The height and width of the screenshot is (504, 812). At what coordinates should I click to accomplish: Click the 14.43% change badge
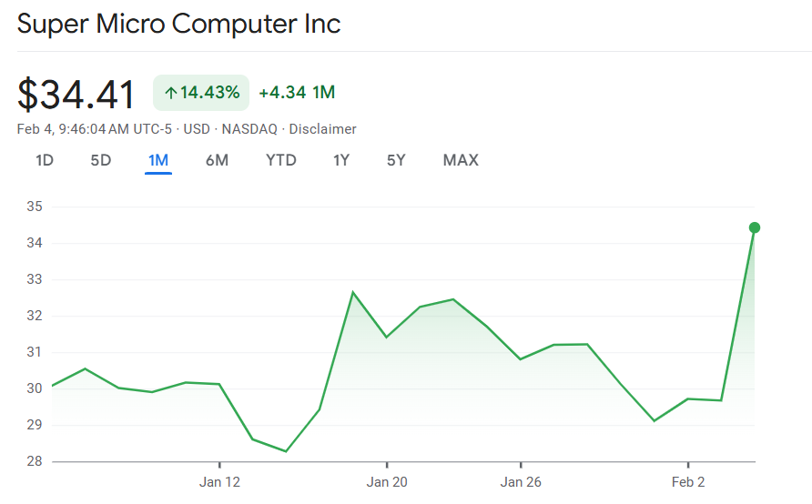click(201, 93)
